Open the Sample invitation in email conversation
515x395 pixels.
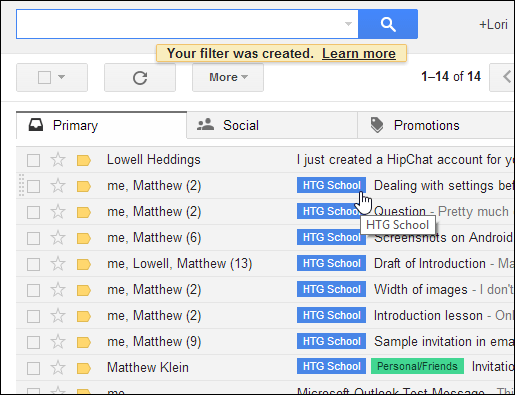444,342
